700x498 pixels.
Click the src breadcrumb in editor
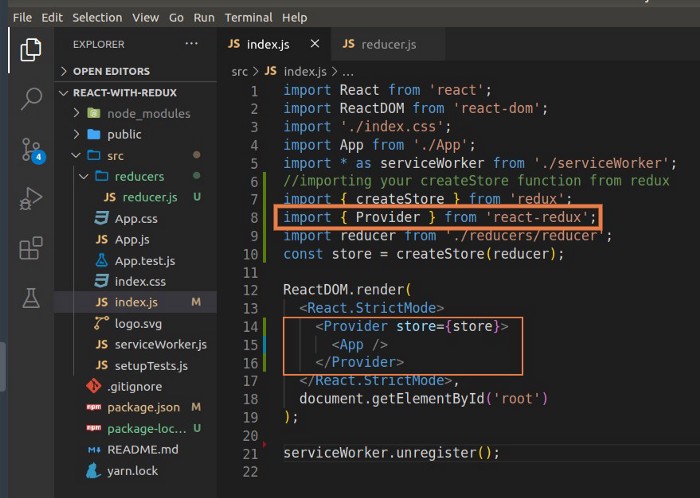[x=240, y=72]
